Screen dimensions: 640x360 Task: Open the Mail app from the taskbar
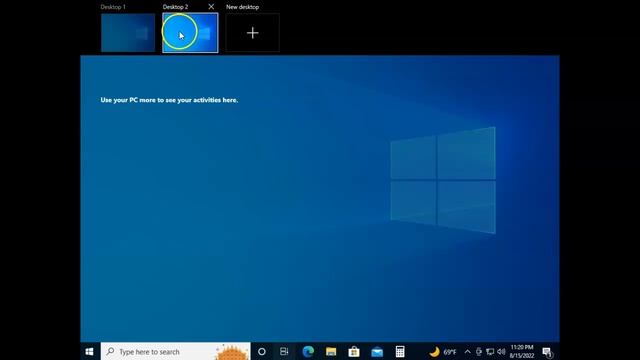[x=377, y=351]
